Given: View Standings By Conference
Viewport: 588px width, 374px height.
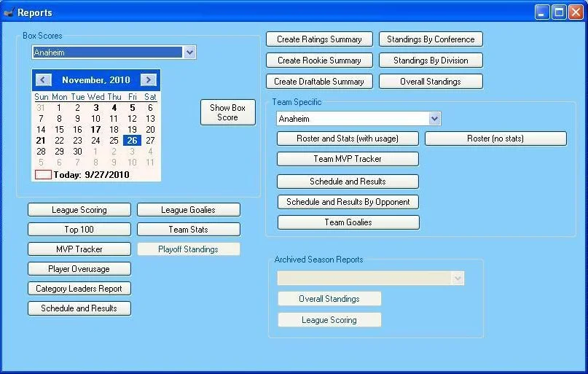Looking at the screenshot, I should click(431, 39).
